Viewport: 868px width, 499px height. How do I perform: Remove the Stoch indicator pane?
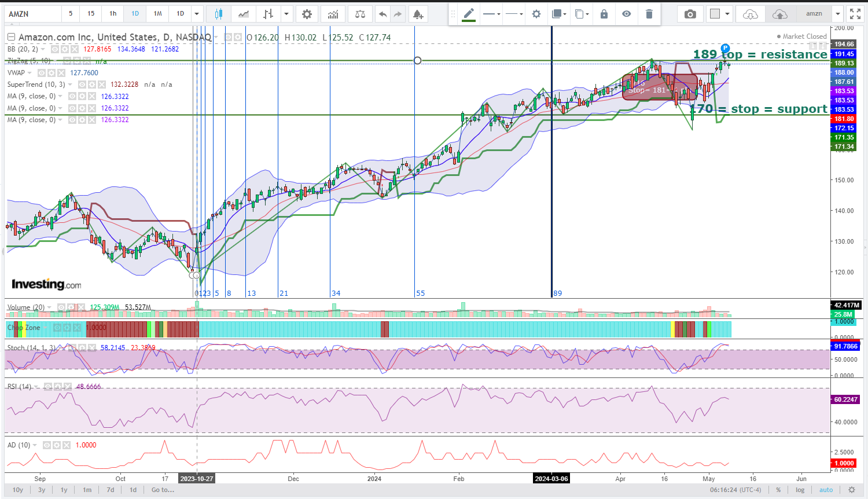click(91, 348)
